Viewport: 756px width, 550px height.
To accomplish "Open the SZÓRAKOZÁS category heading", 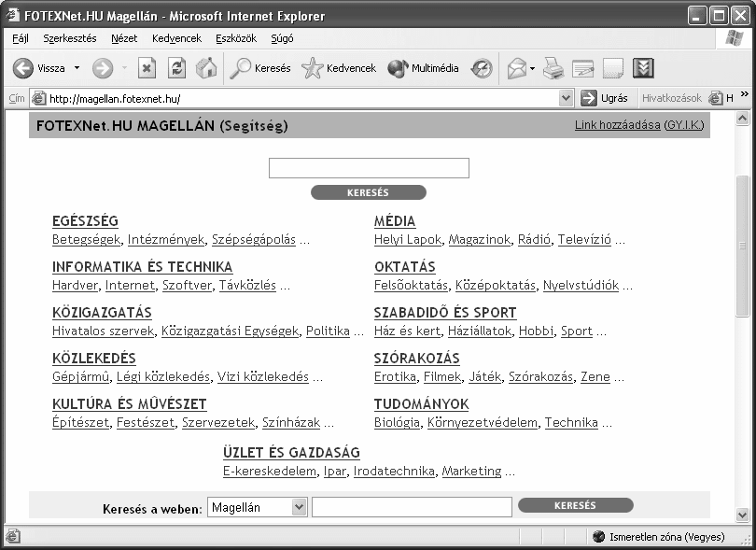I will (x=417, y=359).
